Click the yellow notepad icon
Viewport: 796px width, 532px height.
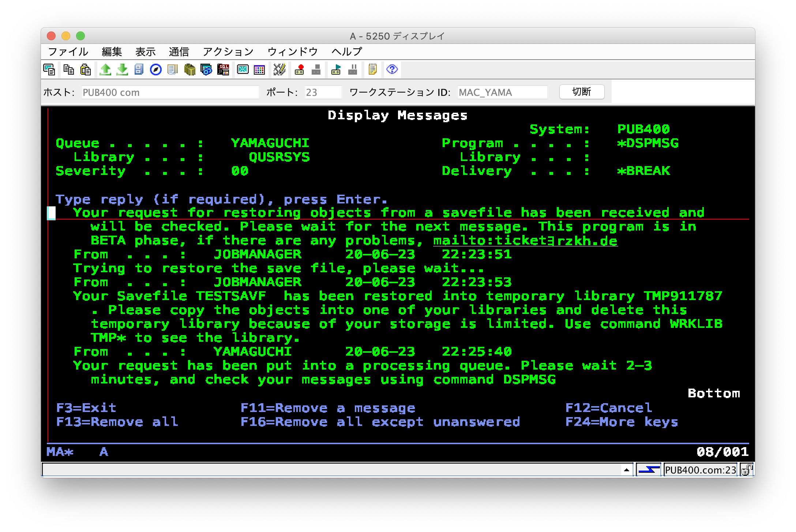pos(372,70)
